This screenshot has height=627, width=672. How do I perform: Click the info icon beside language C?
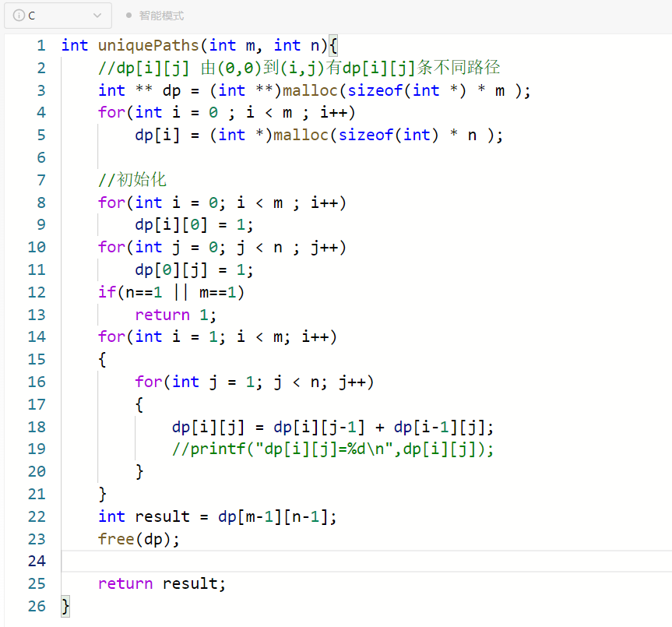tap(19, 16)
